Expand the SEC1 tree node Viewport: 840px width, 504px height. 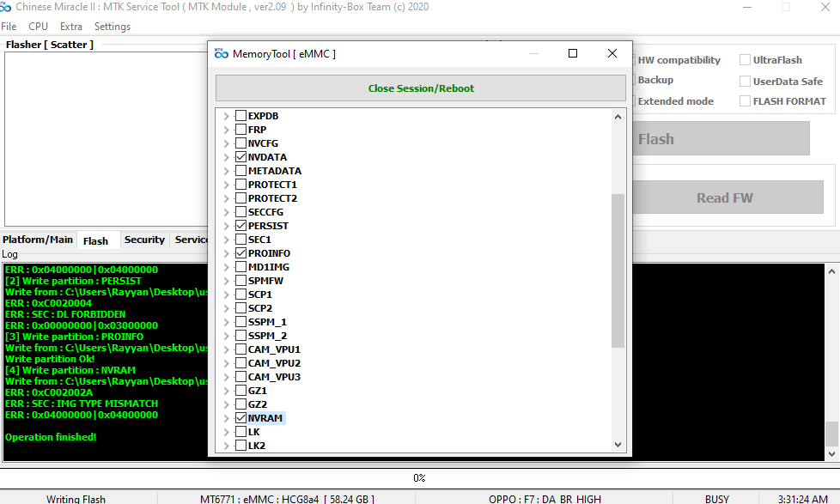(x=226, y=240)
